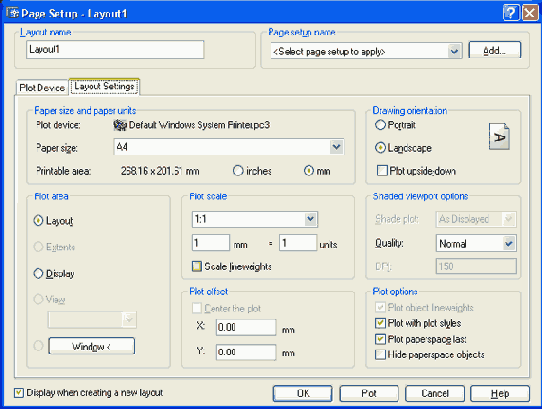Click the landscape page orientation preview icon
The image size is (542, 409).
coord(499,137)
